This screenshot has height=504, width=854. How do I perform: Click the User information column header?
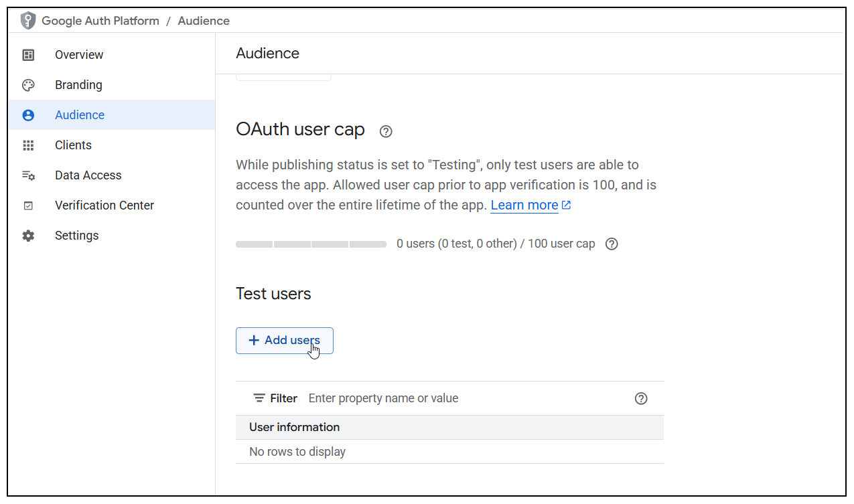pyautogui.click(x=294, y=427)
